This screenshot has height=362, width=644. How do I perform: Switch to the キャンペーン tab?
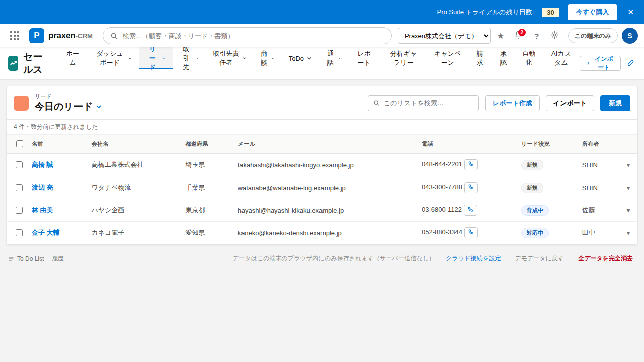[x=448, y=58]
